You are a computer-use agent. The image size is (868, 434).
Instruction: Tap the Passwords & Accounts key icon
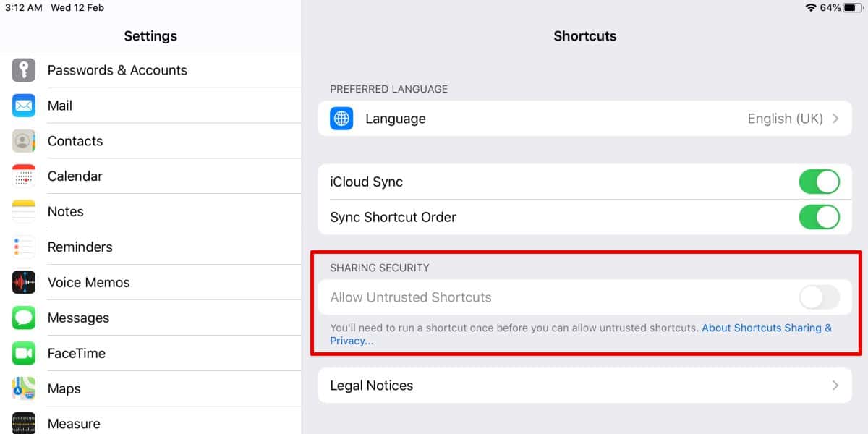pos(24,70)
